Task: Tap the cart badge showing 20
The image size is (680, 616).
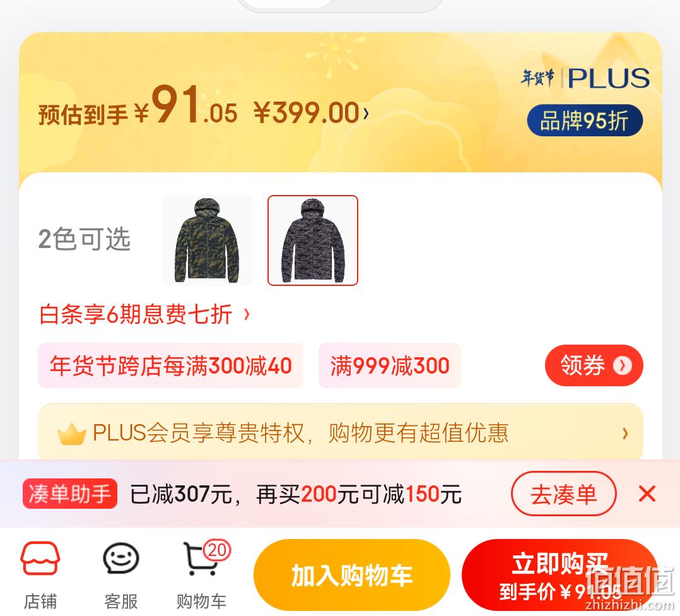Action: tap(217, 550)
